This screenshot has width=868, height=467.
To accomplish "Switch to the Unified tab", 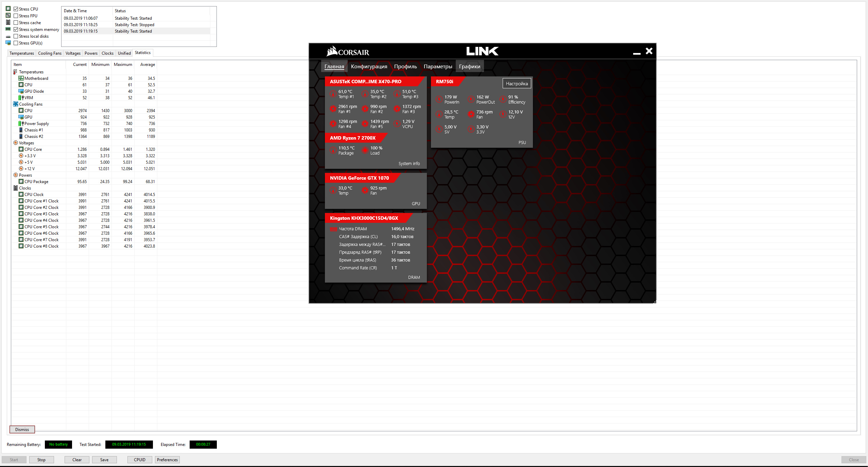I will (124, 53).
